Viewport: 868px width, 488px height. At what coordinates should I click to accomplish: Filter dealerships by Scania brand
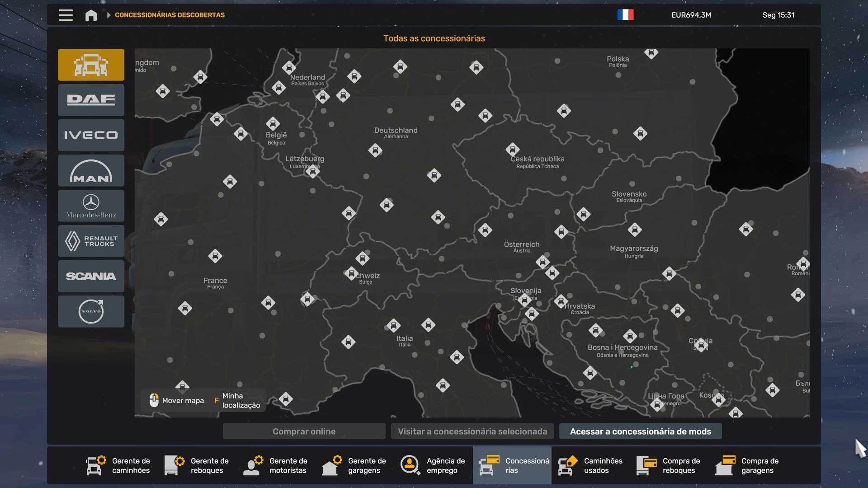point(91,276)
